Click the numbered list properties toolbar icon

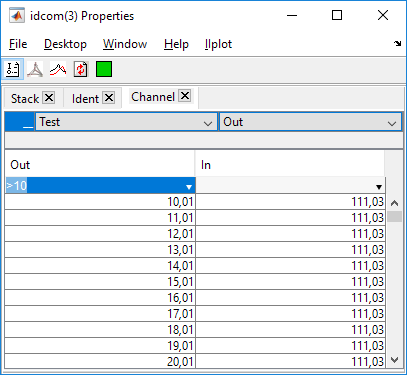[x=13, y=69]
